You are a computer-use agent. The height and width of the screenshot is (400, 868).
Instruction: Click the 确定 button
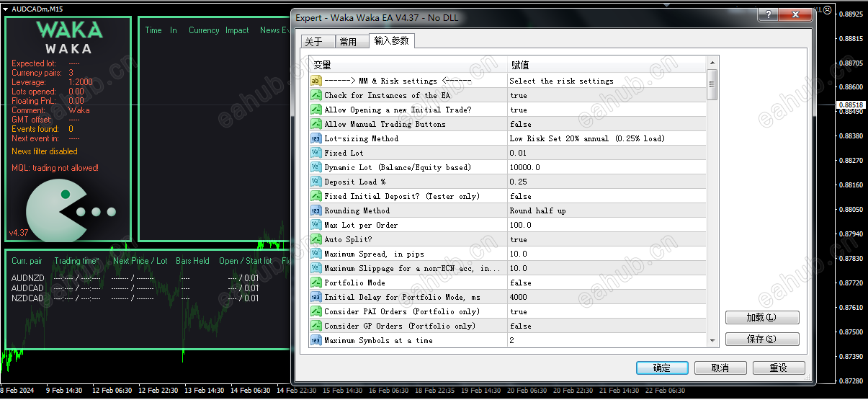click(662, 368)
